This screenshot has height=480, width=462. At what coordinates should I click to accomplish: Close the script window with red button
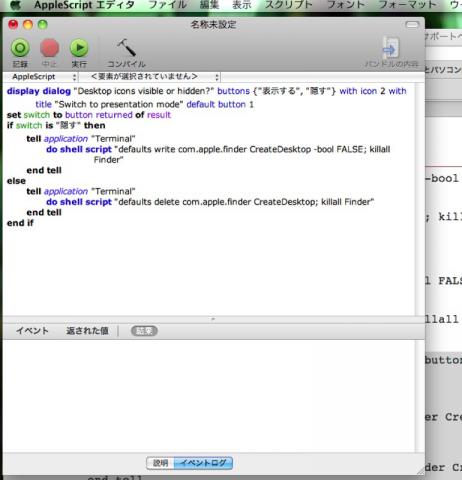13,25
